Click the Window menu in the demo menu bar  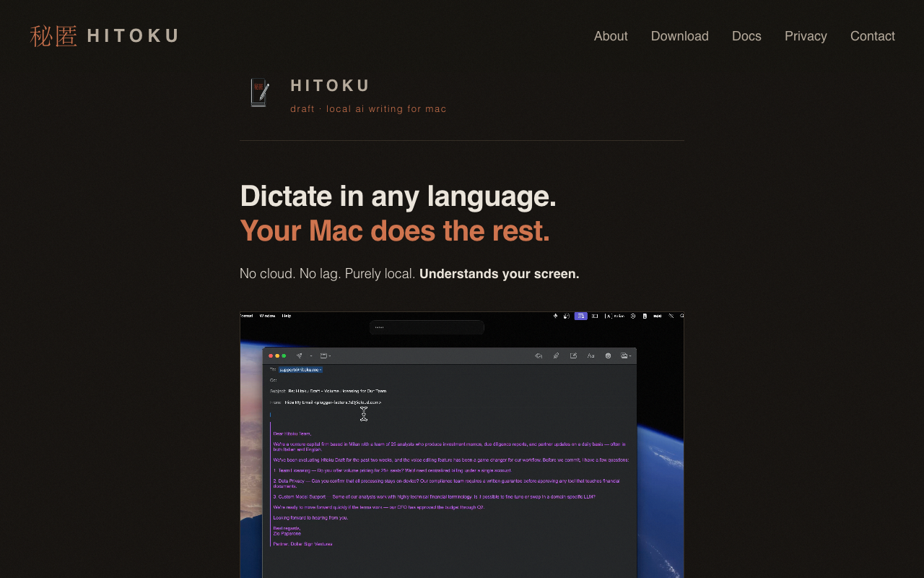coord(267,316)
